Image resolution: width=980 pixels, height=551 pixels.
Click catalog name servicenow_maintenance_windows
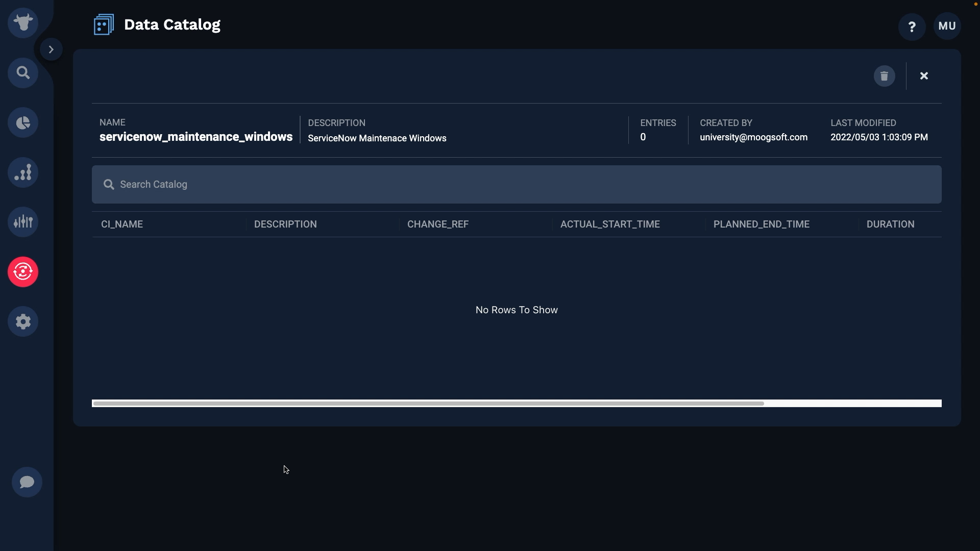click(x=196, y=137)
